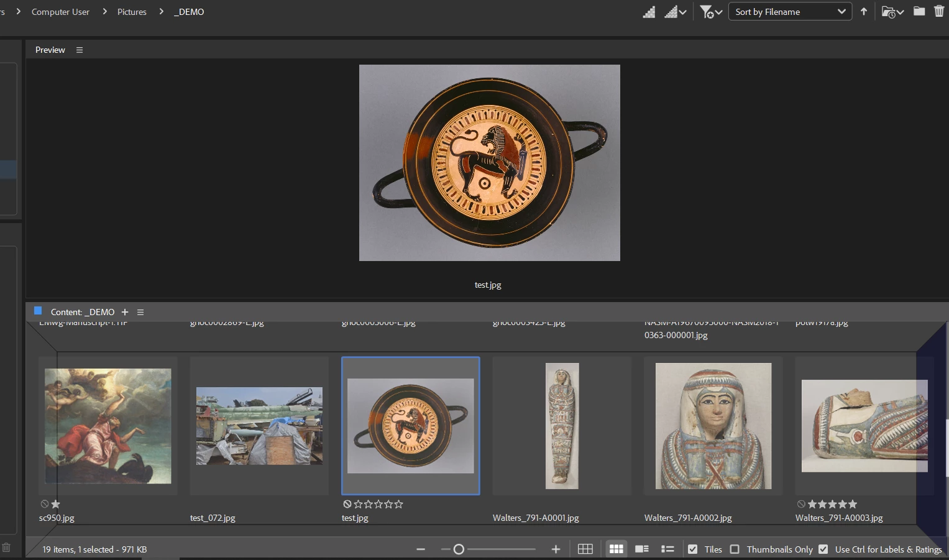Expand chevron before Computer User breadcrumb
Image resolution: width=949 pixels, height=560 pixels.
pos(19,11)
